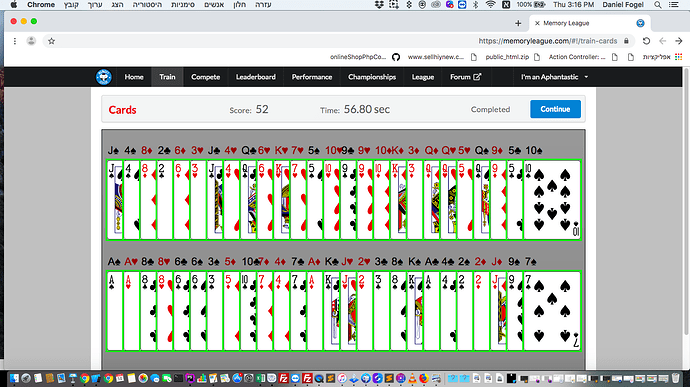Expand the I'm an Aphantastic dropdown

pos(554,77)
